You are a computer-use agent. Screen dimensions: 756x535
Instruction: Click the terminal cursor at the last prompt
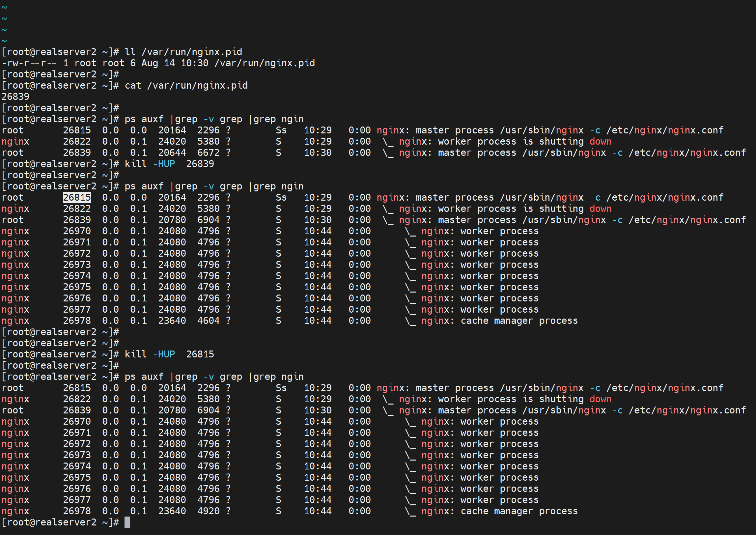click(127, 522)
